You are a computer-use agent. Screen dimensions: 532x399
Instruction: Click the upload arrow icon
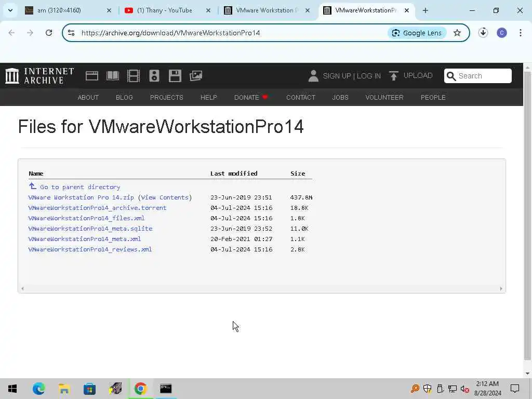point(394,76)
